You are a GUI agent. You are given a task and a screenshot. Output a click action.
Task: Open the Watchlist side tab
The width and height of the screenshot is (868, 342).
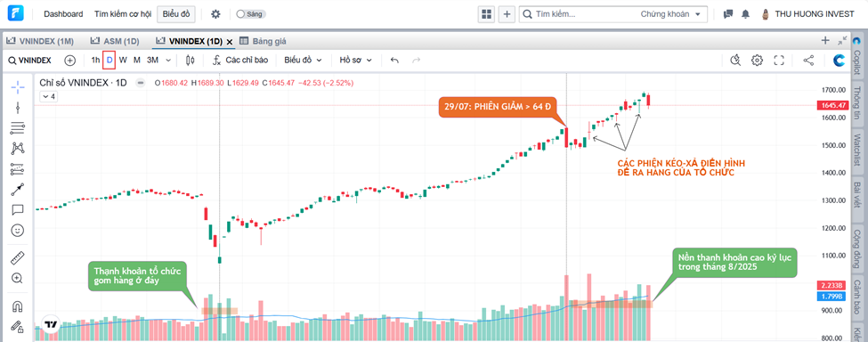click(857, 151)
